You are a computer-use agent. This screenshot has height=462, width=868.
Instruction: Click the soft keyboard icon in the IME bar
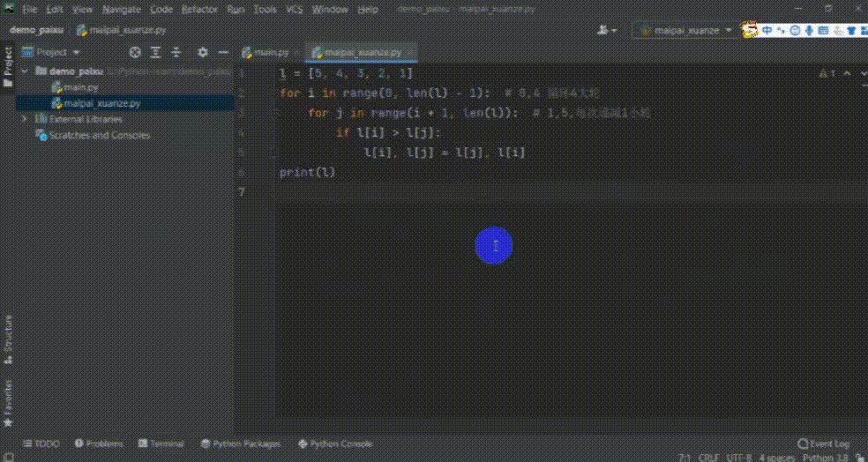[824, 31]
